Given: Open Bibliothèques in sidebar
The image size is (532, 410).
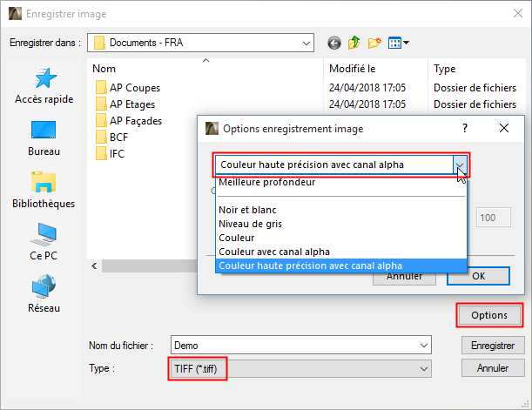Looking at the screenshot, I should (x=44, y=191).
